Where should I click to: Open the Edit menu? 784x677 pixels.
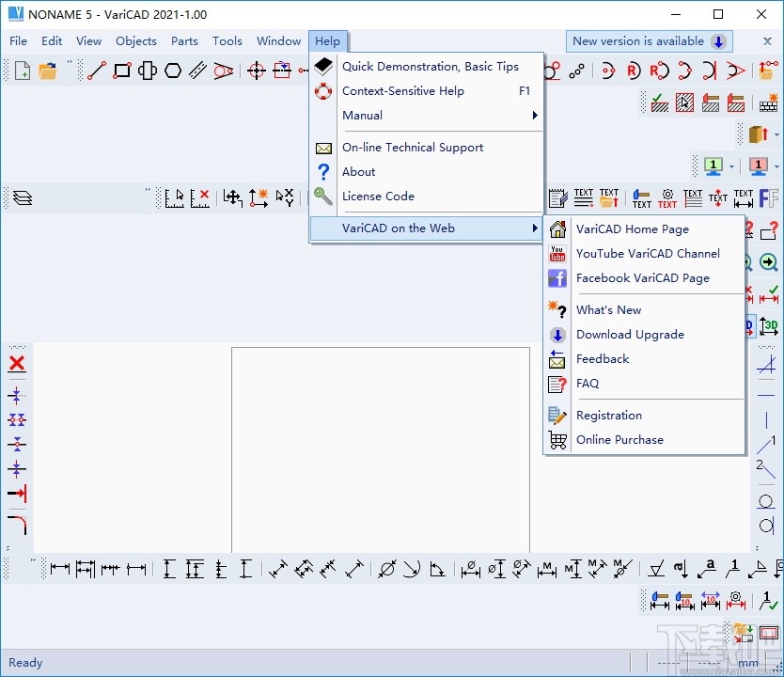click(52, 41)
